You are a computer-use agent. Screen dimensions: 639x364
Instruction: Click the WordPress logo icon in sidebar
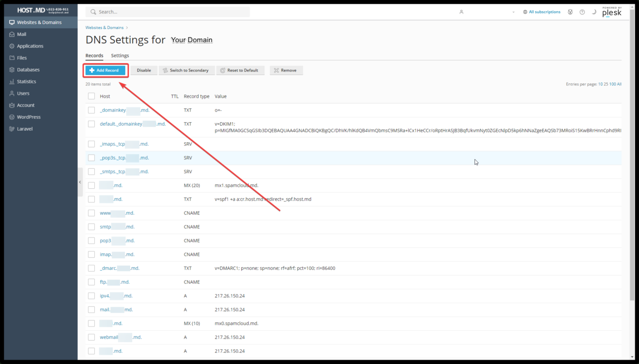12,117
